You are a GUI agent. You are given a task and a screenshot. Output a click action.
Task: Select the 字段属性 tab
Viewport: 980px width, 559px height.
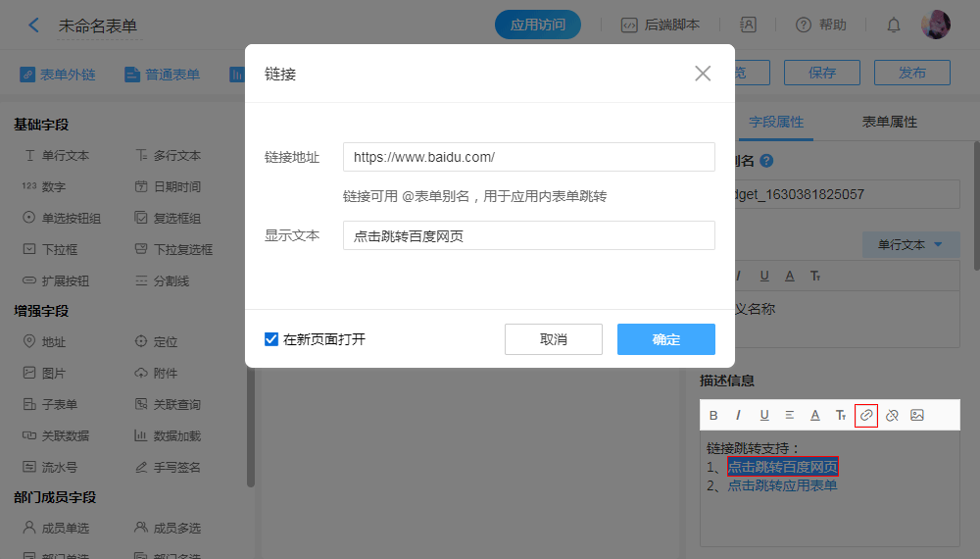pos(776,122)
